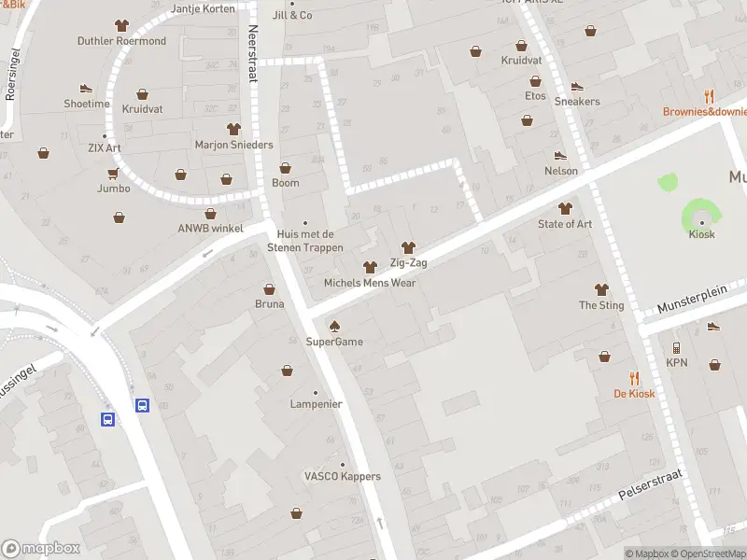This screenshot has width=747, height=560.
Task: Open the Etos basket icon
Action: pyautogui.click(x=535, y=81)
